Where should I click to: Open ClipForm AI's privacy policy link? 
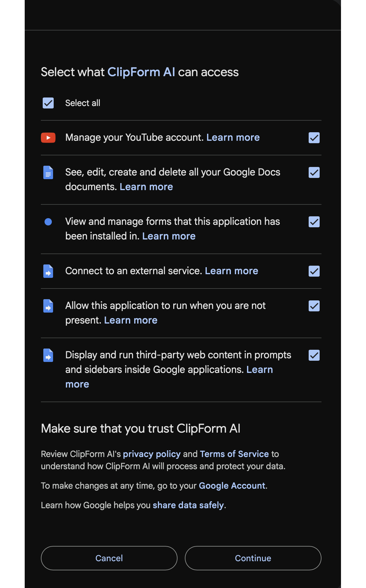click(x=152, y=454)
